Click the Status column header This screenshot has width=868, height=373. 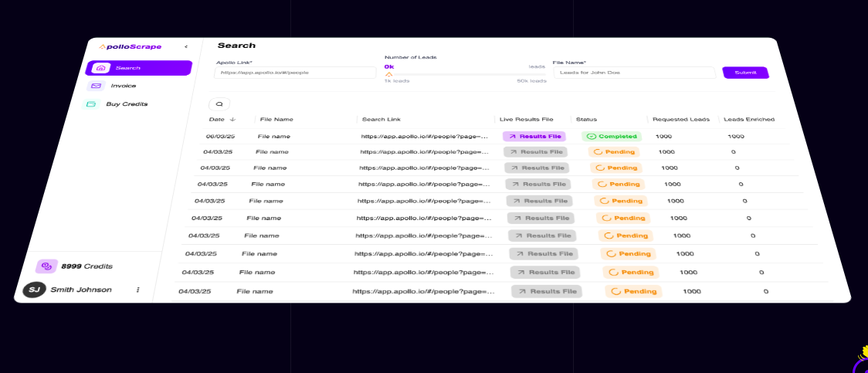(586, 119)
